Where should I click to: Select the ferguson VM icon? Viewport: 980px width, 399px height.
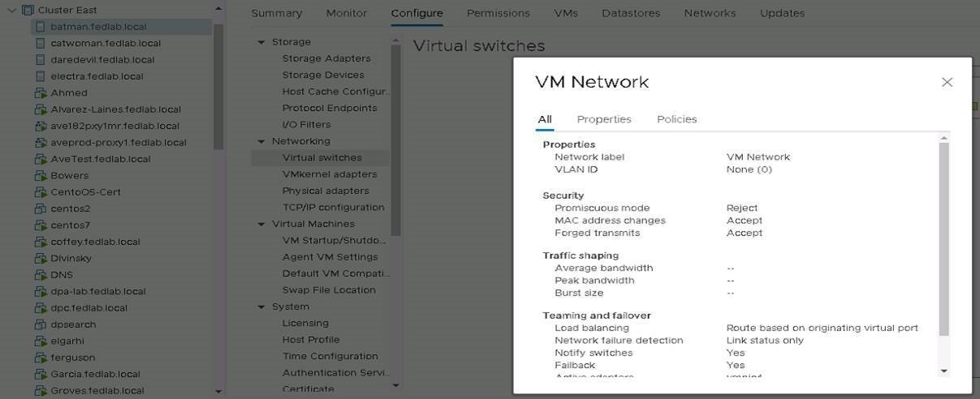pos(41,358)
